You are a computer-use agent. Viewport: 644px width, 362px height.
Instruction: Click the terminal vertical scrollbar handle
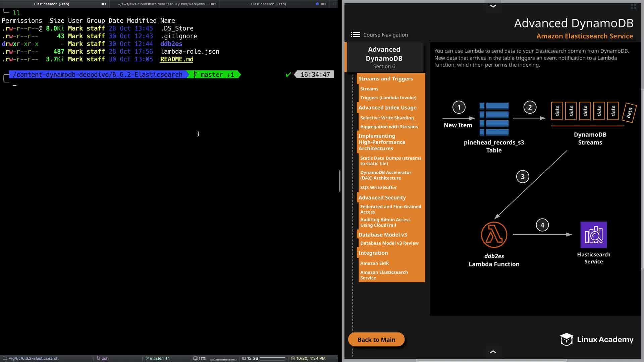pos(339,181)
